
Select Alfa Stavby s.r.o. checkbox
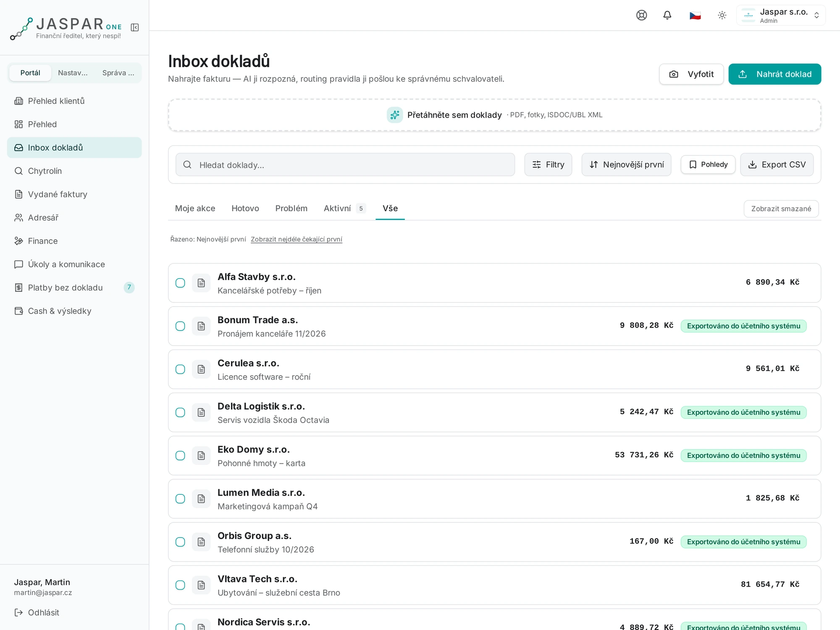tap(180, 283)
